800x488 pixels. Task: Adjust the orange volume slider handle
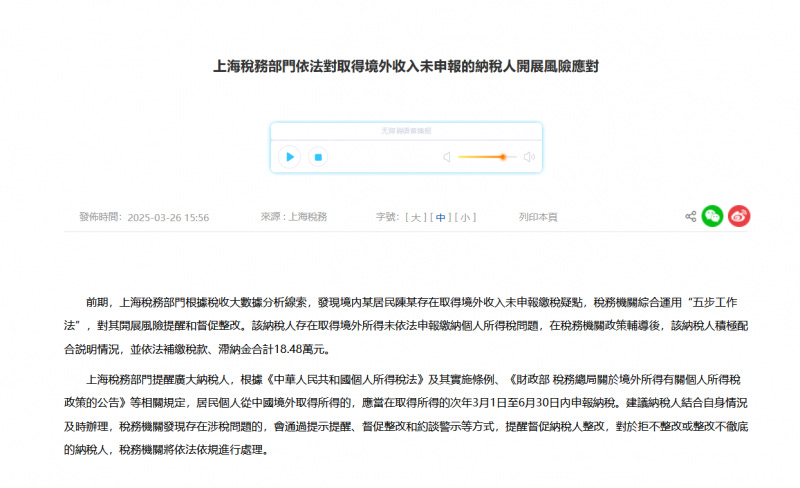click(503, 157)
